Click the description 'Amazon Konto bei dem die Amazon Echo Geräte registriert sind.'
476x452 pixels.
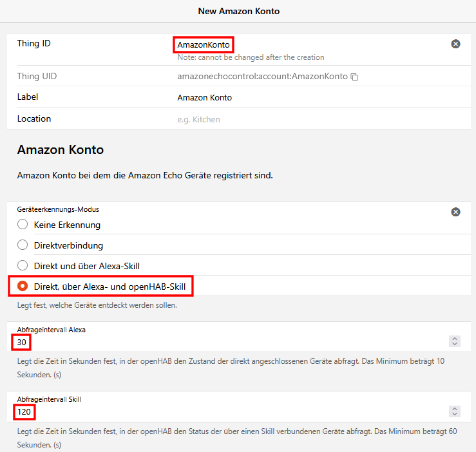tap(145, 176)
